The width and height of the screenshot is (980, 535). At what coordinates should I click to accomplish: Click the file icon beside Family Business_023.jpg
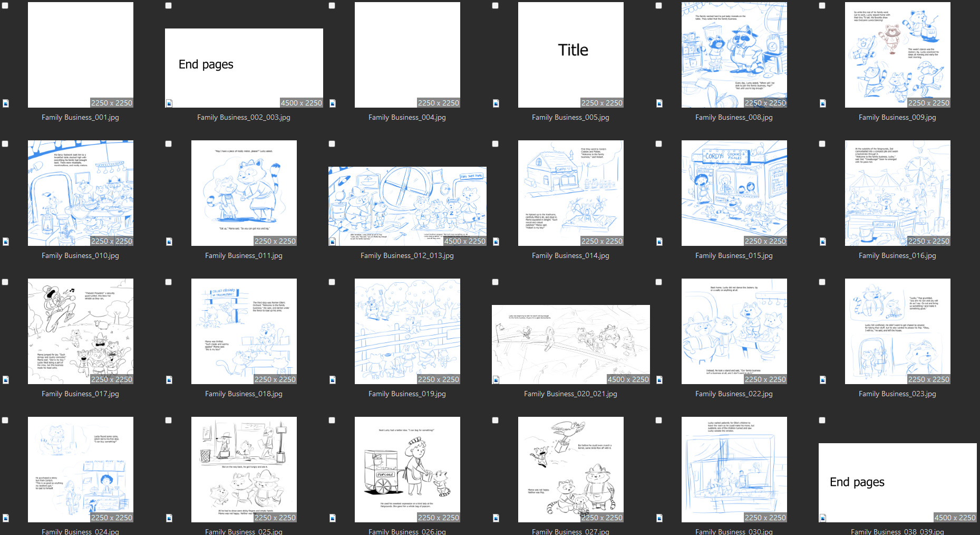click(823, 380)
